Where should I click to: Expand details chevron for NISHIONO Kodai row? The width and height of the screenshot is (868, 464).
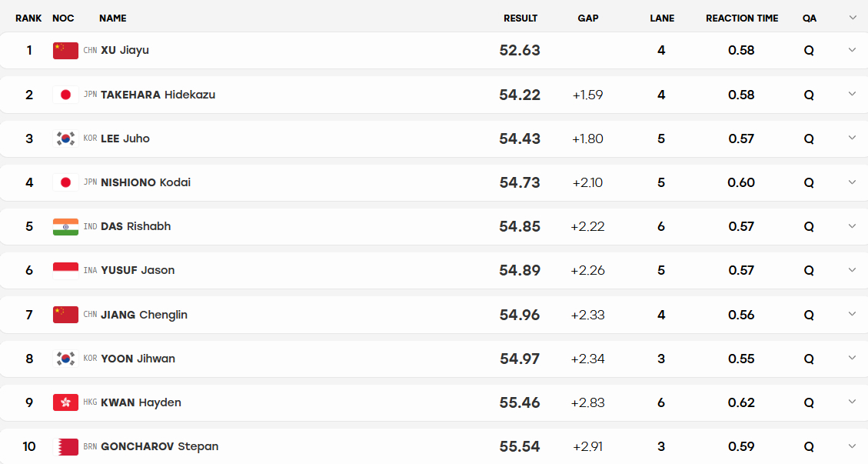click(852, 182)
